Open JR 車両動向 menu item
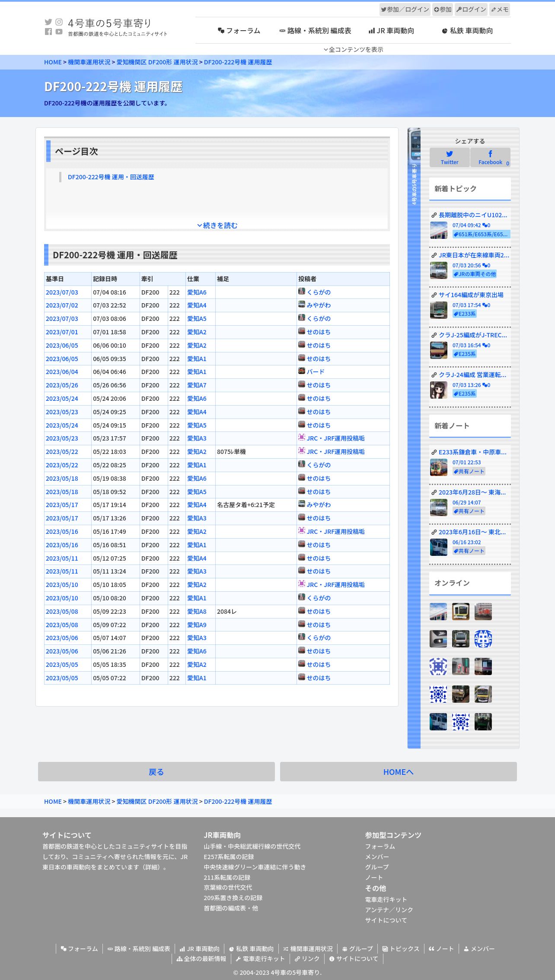555x980 pixels. click(x=391, y=31)
